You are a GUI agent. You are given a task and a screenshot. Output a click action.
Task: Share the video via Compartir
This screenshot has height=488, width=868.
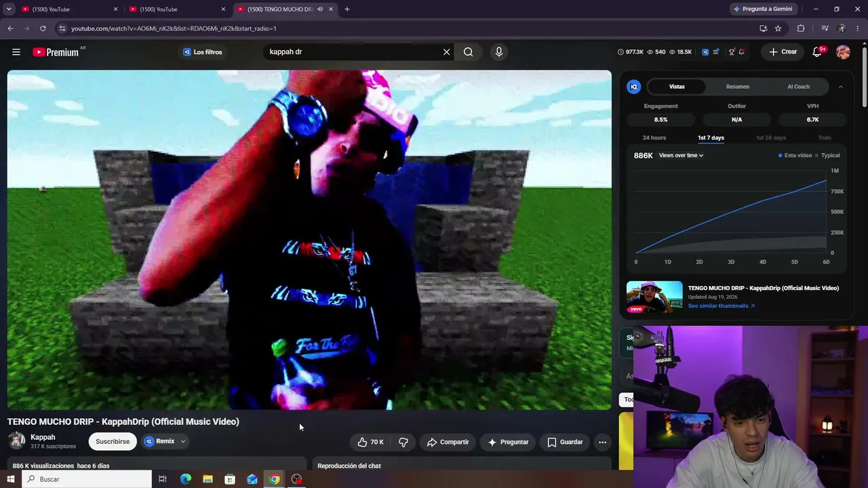point(448,442)
